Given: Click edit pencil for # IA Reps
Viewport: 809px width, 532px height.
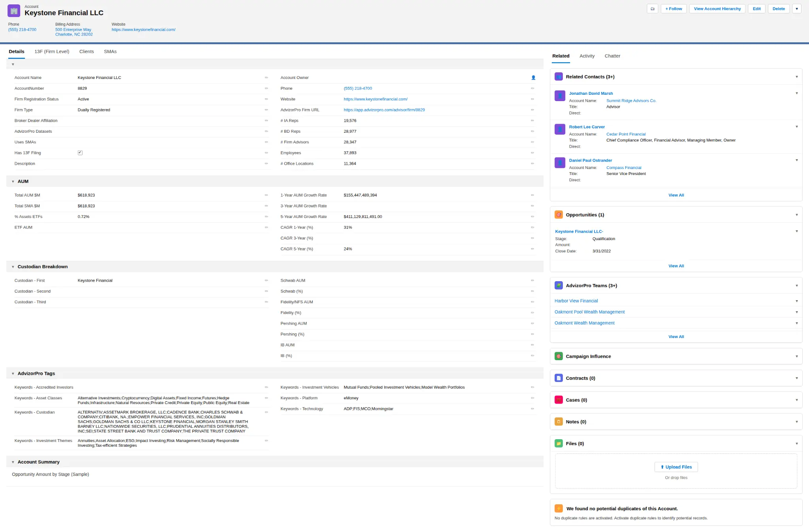Looking at the screenshot, I should tap(532, 120).
